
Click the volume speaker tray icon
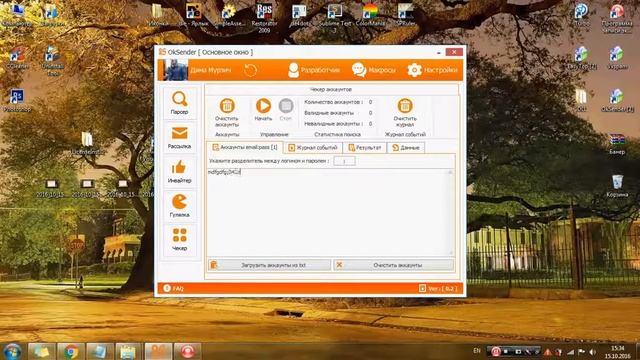coord(592,351)
